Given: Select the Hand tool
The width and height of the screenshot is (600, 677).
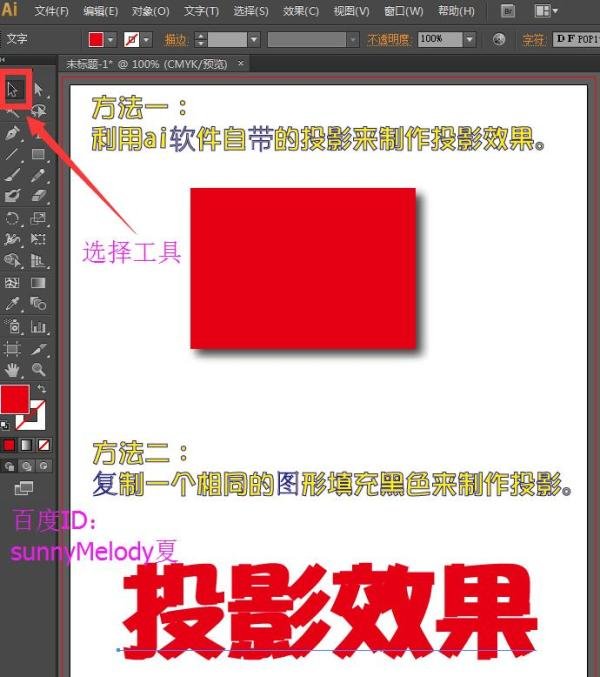Looking at the screenshot, I should click(x=13, y=370).
